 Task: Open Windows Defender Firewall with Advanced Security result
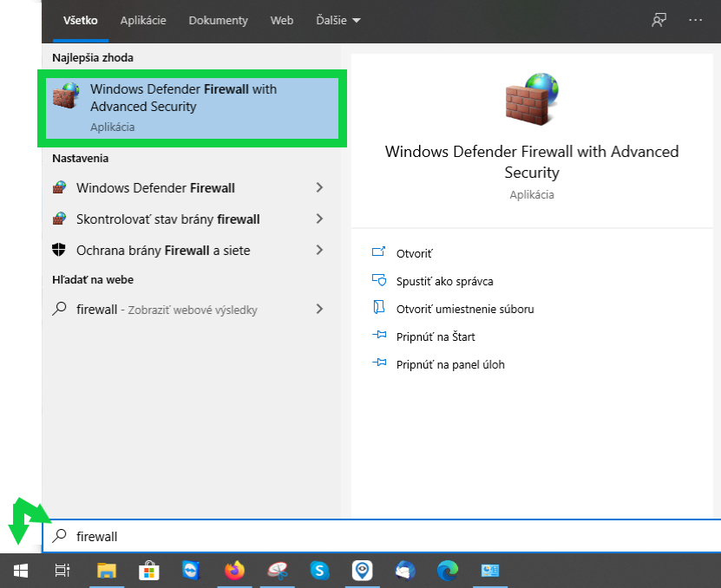193,108
